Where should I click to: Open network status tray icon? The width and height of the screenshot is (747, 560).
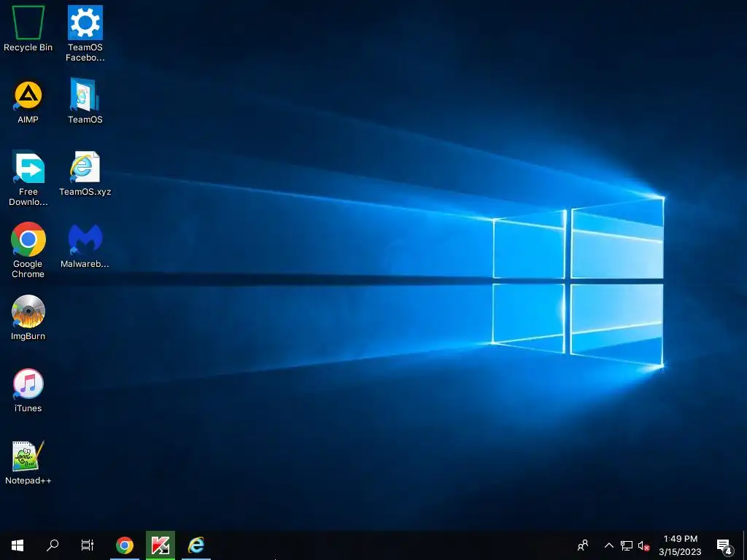[627, 545]
